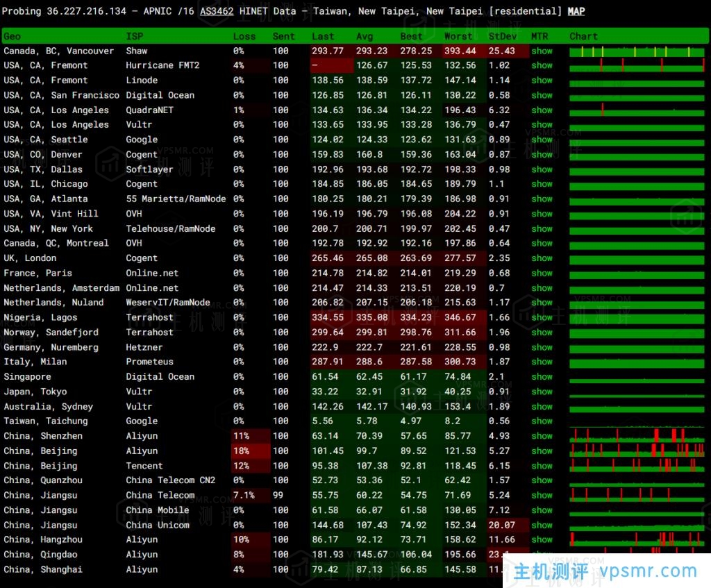The height and width of the screenshot is (588, 711).
Task: Show MTR for Lagos Terrahost row
Action: point(542,317)
